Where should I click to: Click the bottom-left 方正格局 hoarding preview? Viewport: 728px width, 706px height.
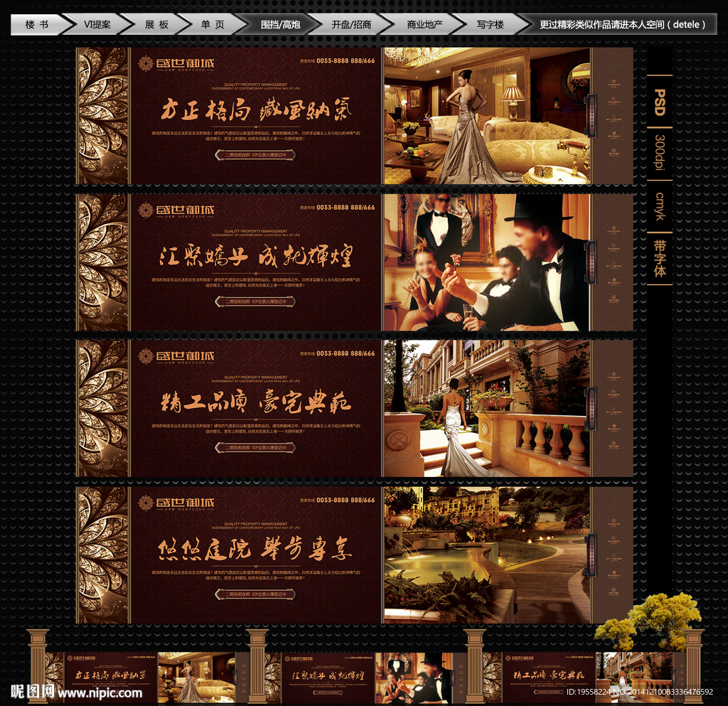tap(147, 678)
